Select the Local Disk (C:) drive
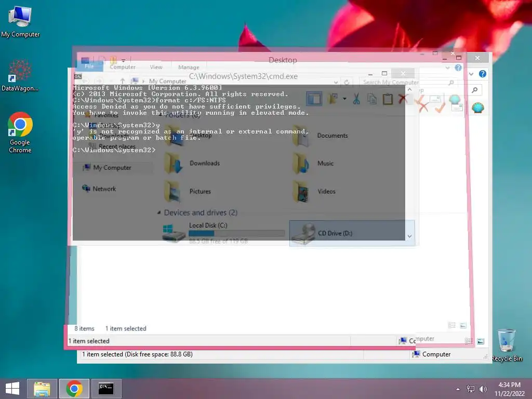 [x=223, y=233]
